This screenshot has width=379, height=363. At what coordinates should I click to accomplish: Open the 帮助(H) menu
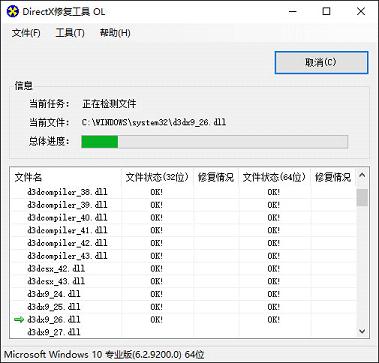pyautogui.click(x=115, y=33)
